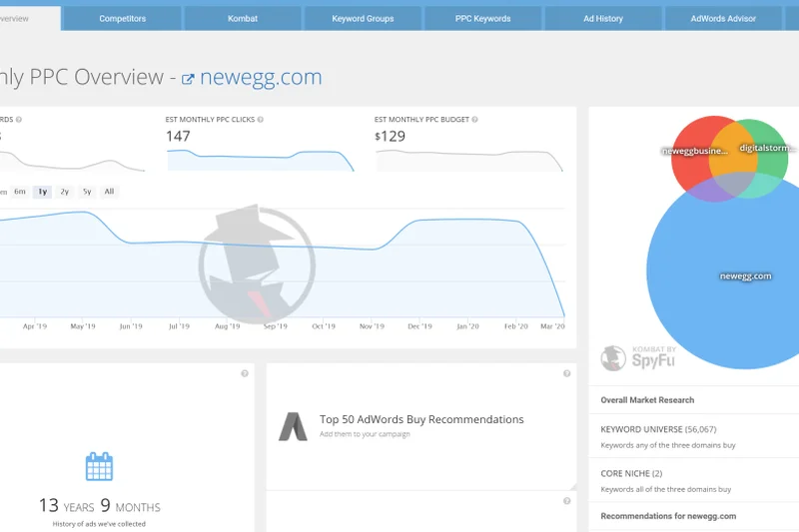Switch chart range to 2y

[x=65, y=192]
